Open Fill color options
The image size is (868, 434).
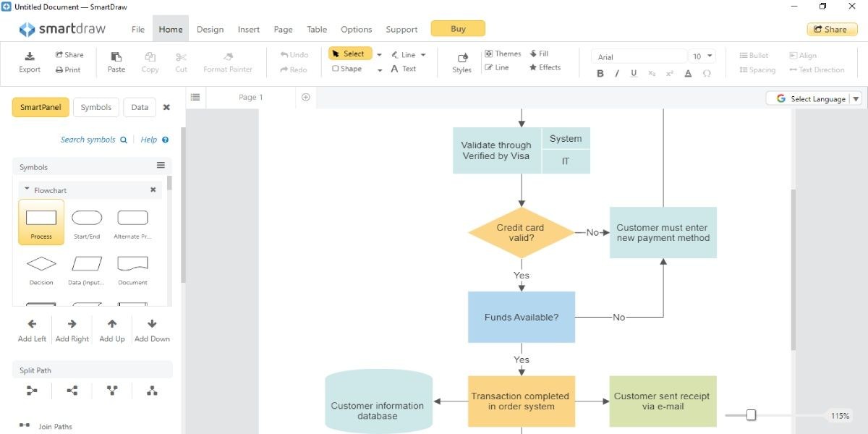[539, 54]
